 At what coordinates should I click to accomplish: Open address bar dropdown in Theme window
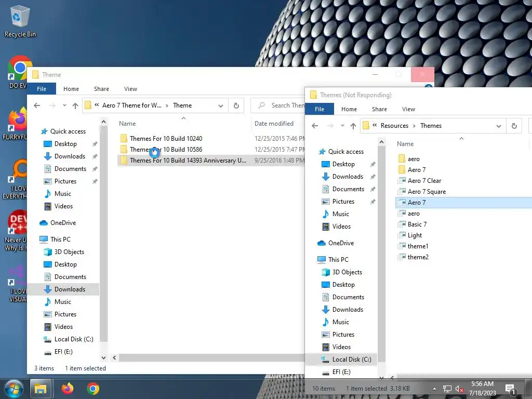pos(221,105)
